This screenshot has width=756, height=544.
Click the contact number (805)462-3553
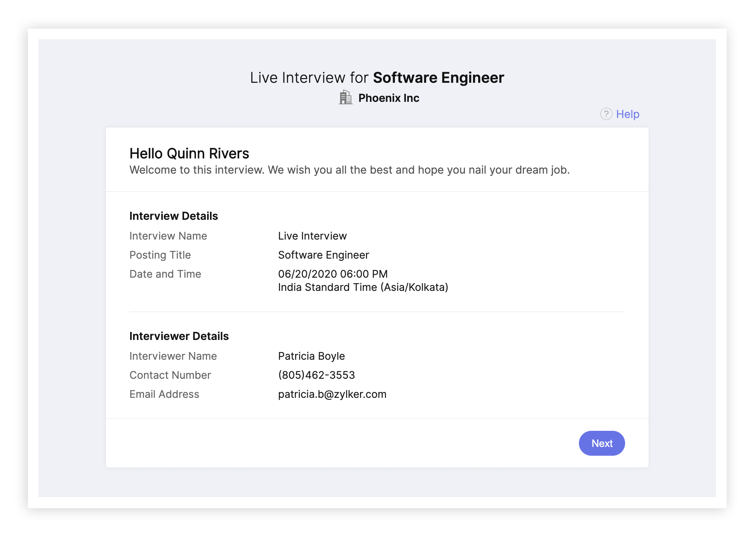tap(316, 375)
